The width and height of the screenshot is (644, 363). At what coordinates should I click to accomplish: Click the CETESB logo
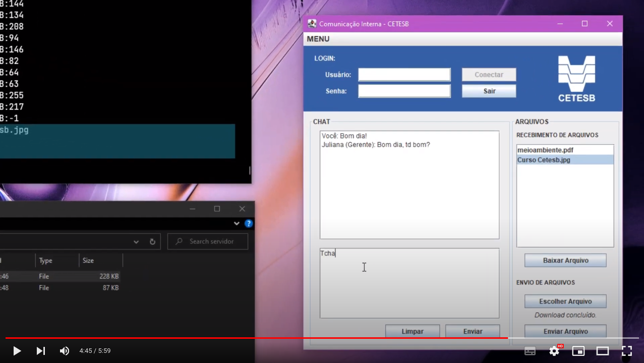tap(576, 78)
